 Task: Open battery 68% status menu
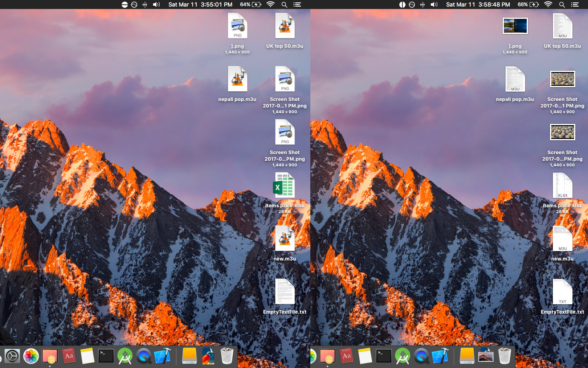[x=528, y=4]
